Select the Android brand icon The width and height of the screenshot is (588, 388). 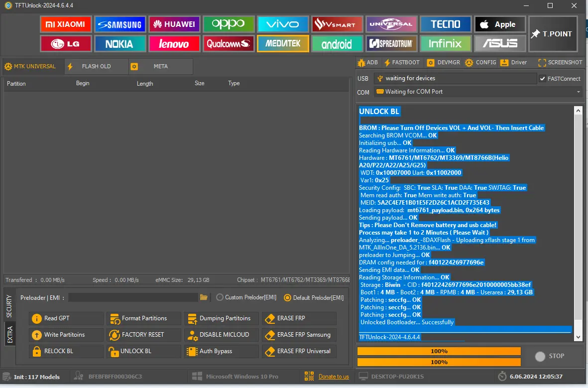point(337,44)
